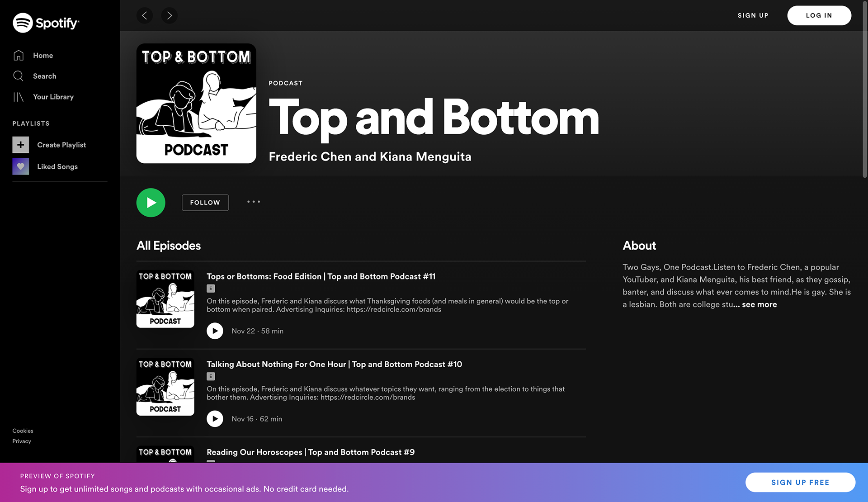Click the 'PLAYLISTS' sidebar label
The height and width of the screenshot is (502, 868).
31,123
